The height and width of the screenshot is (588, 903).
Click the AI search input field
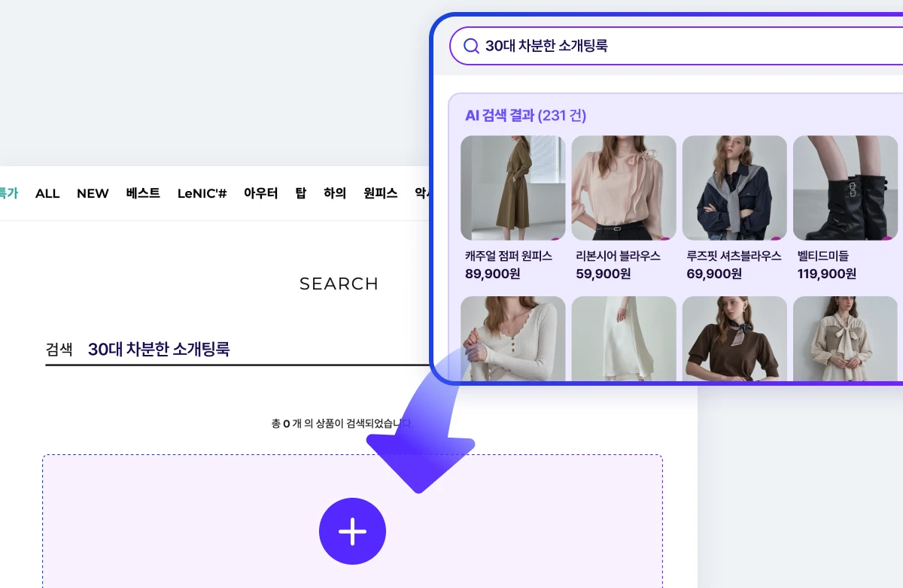(x=677, y=46)
